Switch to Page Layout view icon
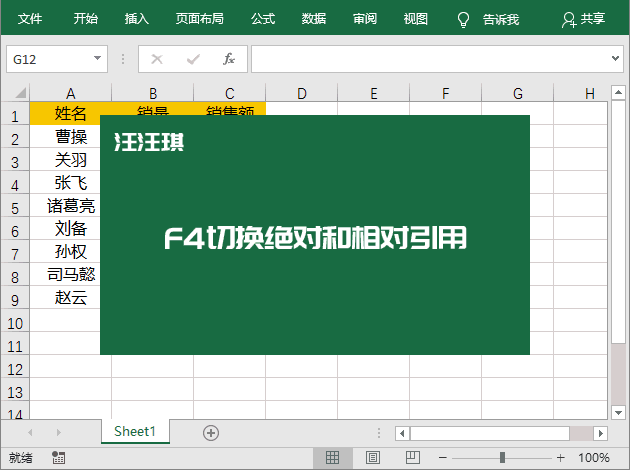The height and width of the screenshot is (470, 630). 372,458
